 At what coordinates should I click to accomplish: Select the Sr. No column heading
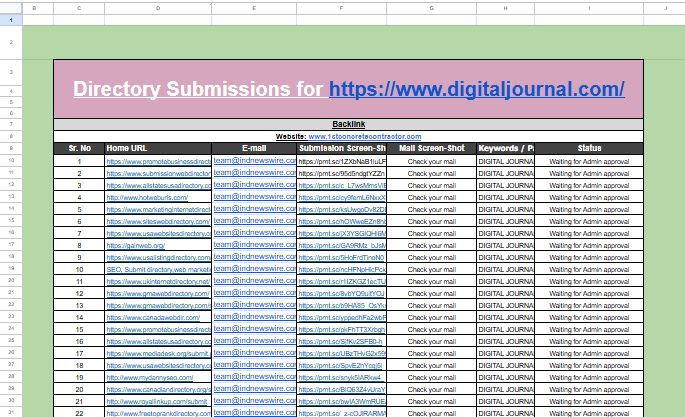80,148
